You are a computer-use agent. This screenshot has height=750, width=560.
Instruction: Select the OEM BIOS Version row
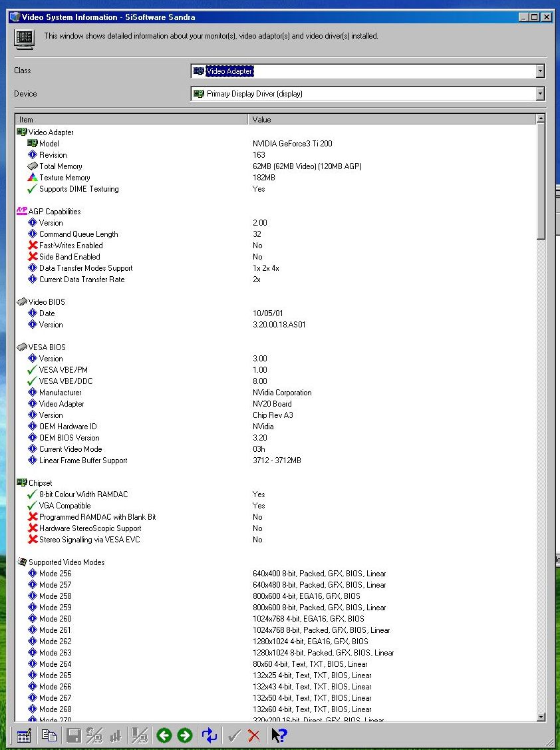pos(276,438)
